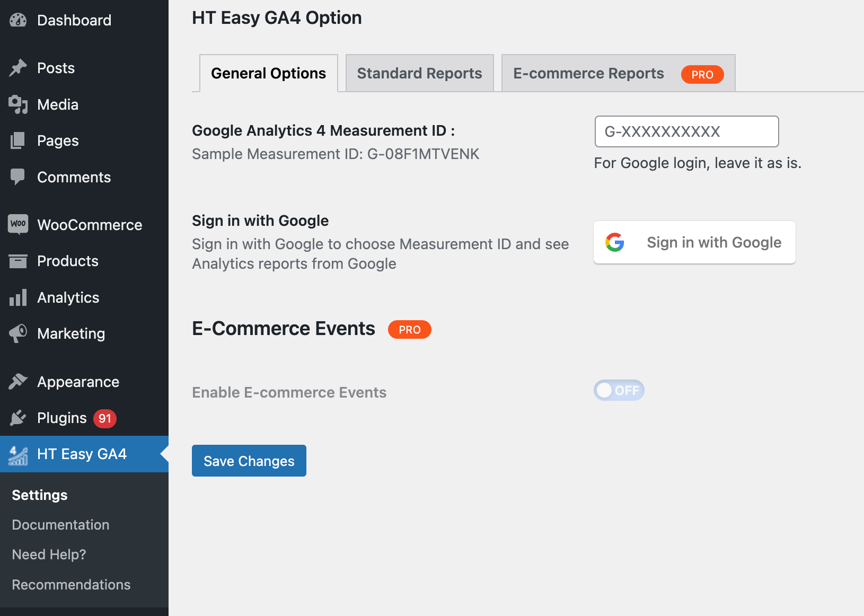Viewport: 864px width, 616px height.
Task: Open the WooCommerce menu
Action: click(x=84, y=225)
